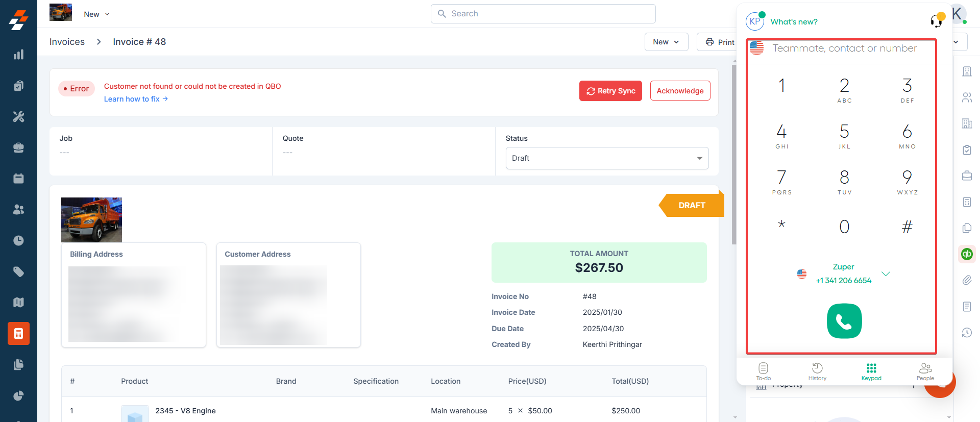This screenshot has width=980, height=422.
Task: Tap keypad digit 9 WXYZ
Action: (907, 181)
